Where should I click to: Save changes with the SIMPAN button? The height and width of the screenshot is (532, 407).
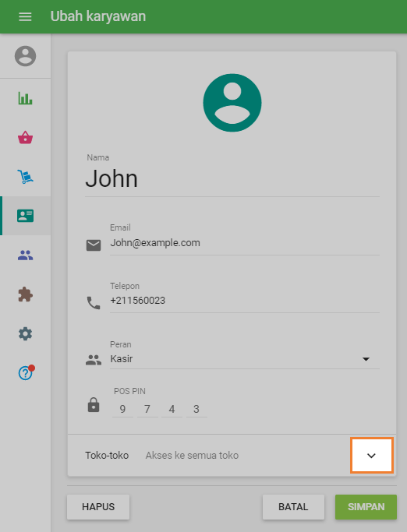pyautogui.click(x=366, y=507)
